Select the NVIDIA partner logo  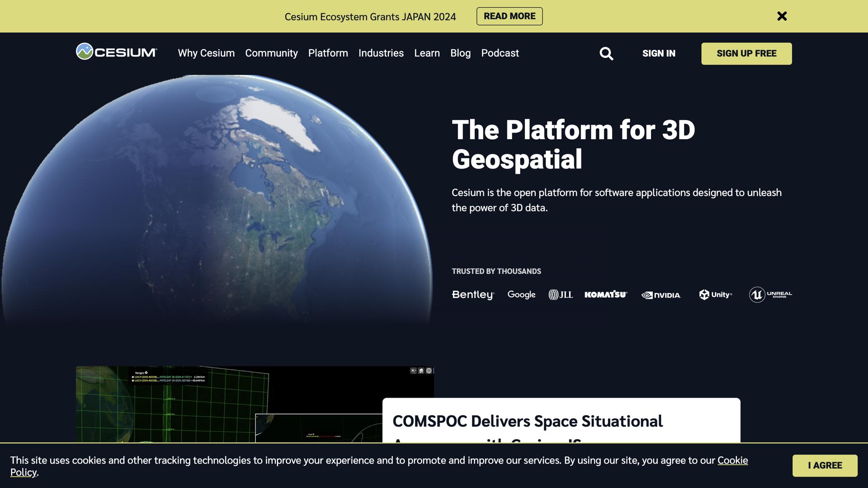pyautogui.click(x=661, y=294)
